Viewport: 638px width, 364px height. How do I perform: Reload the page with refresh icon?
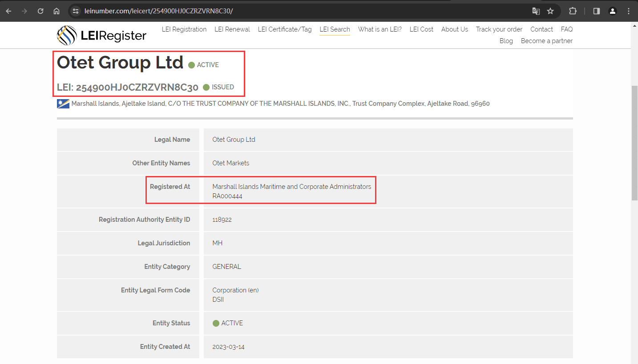point(40,11)
